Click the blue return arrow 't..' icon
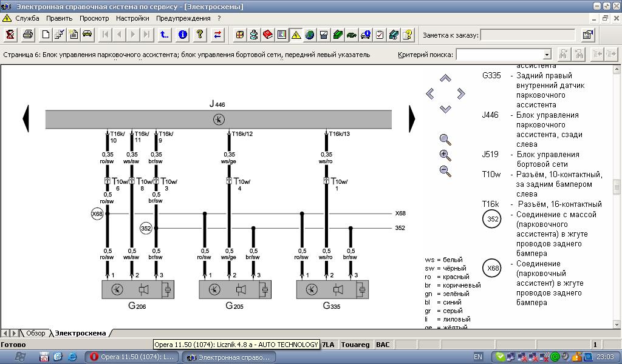Viewport: 622px width, 364px height. click(164, 35)
